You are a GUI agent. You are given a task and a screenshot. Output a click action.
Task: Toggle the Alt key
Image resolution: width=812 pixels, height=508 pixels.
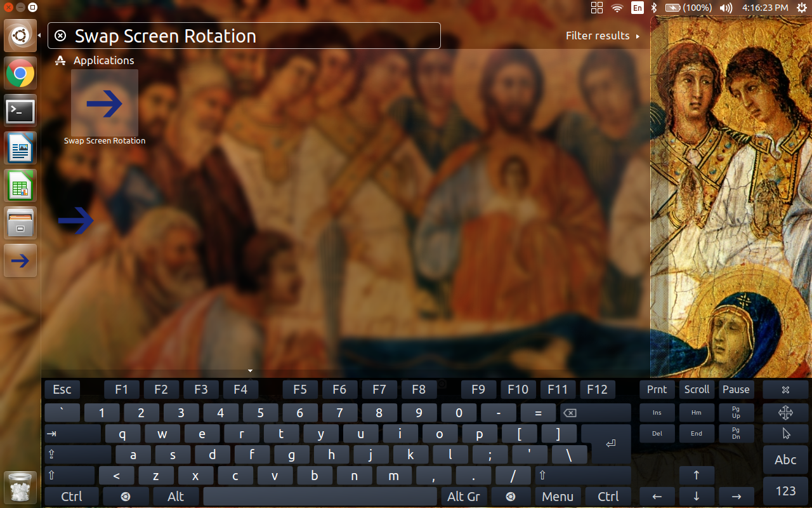(176, 497)
